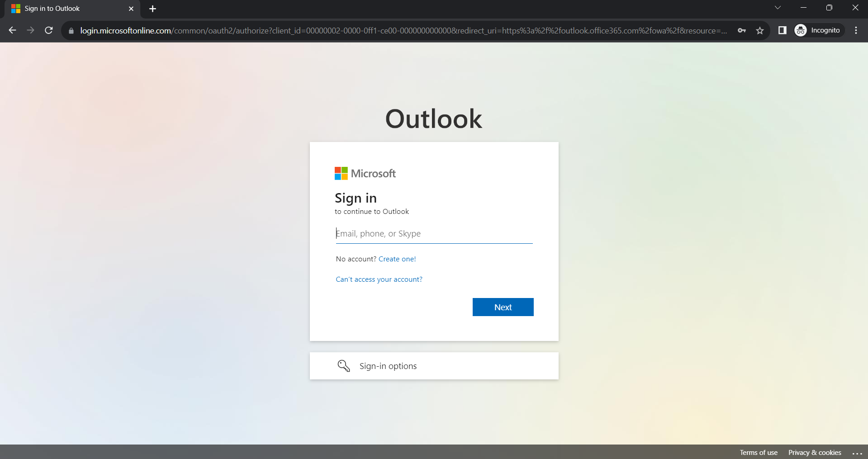
Task: View the Privacy & cookies page
Action: [814, 452]
